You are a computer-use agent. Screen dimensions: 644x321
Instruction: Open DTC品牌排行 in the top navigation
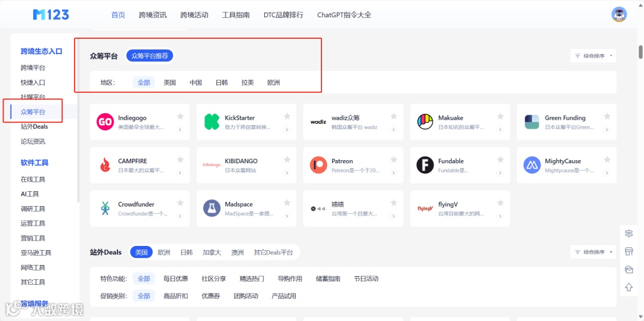click(283, 15)
